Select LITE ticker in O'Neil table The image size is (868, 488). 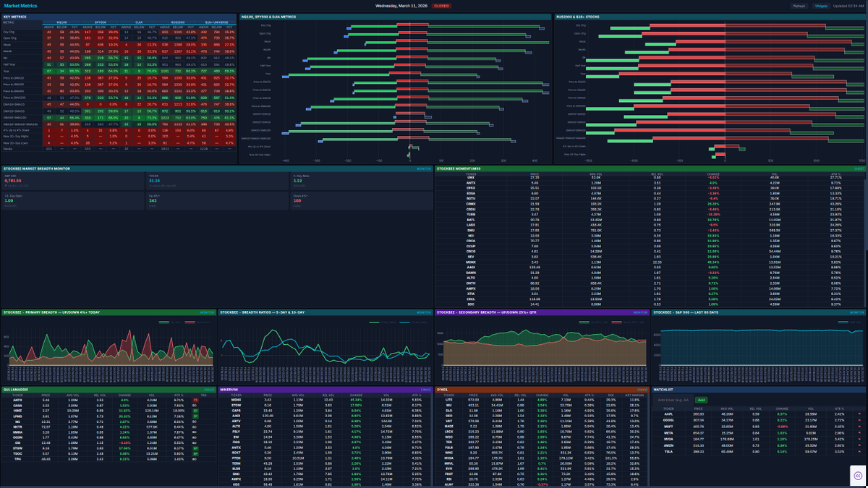coord(448,400)
